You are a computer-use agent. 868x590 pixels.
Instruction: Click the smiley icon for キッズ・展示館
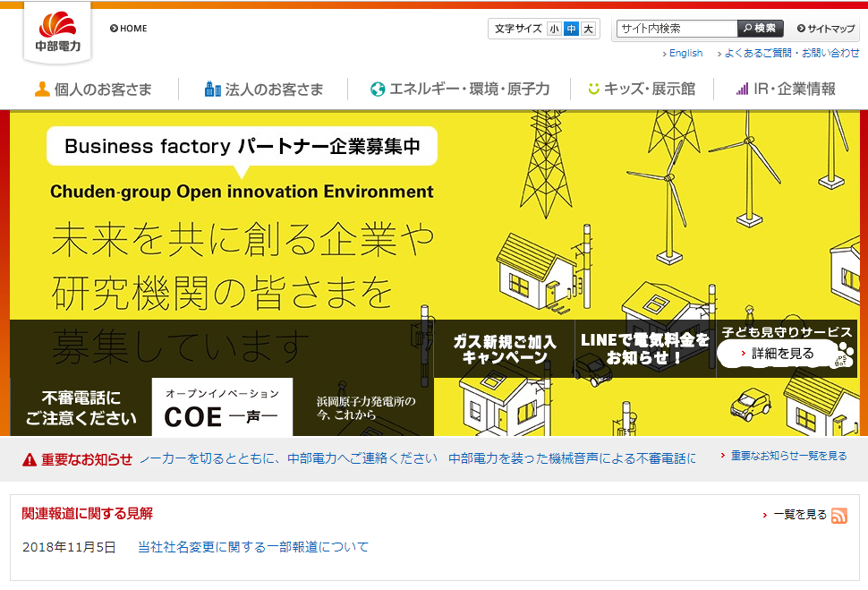[593, 89]
